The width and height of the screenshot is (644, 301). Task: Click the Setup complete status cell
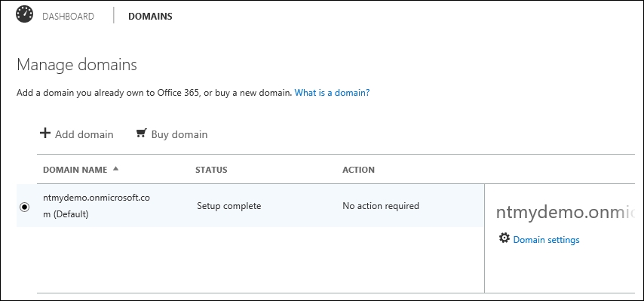[x=228, y=206]
